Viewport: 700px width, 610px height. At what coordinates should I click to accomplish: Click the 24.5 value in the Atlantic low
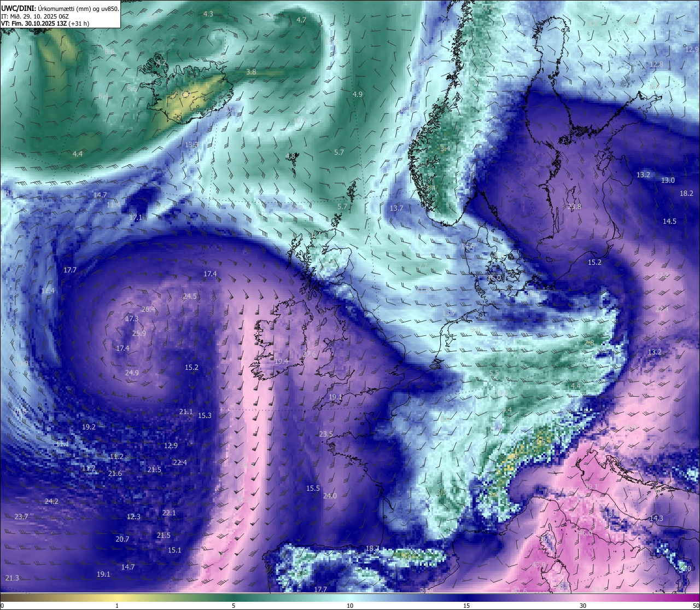(190, 296)
